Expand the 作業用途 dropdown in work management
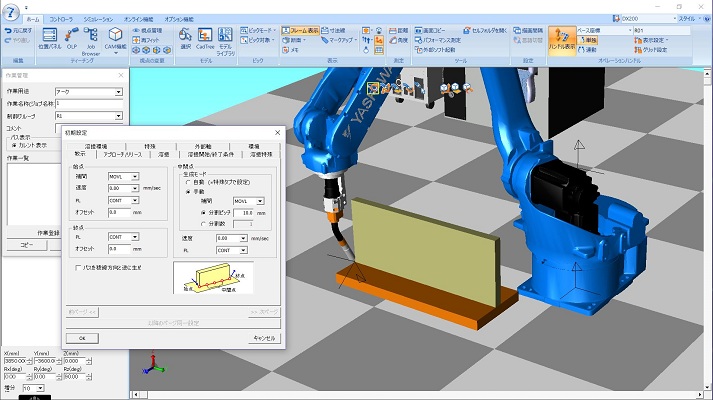This screenshot has width=713, height=400. (x=118, y=92)
